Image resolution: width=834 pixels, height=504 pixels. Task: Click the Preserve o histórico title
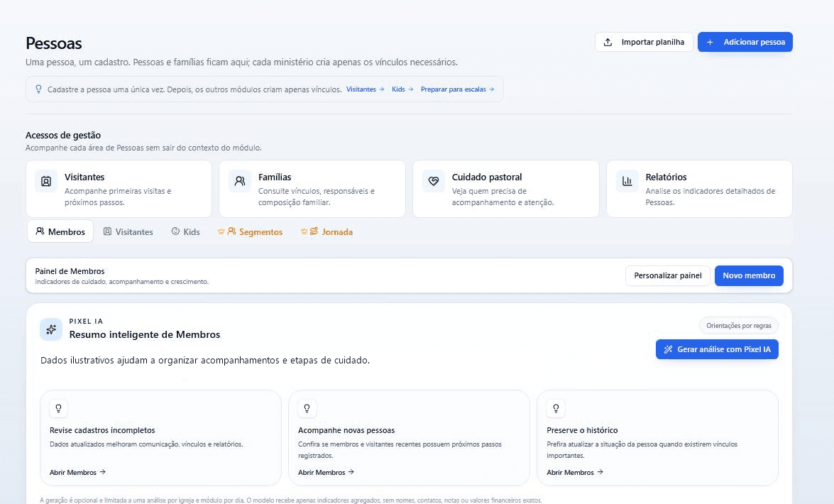(582, 430)
